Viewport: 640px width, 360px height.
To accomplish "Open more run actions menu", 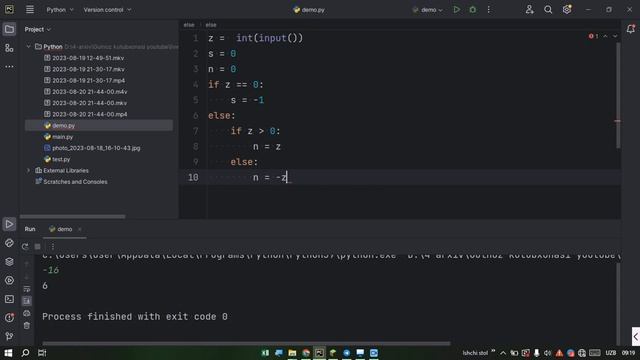I will tap(489, 9).
